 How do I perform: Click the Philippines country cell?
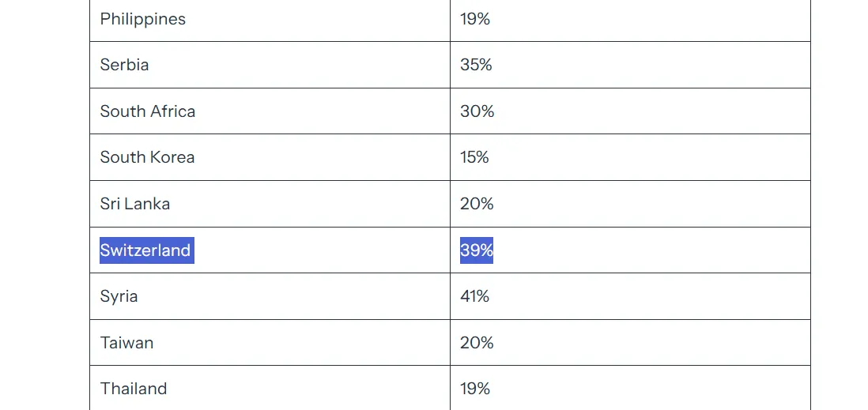143,19
